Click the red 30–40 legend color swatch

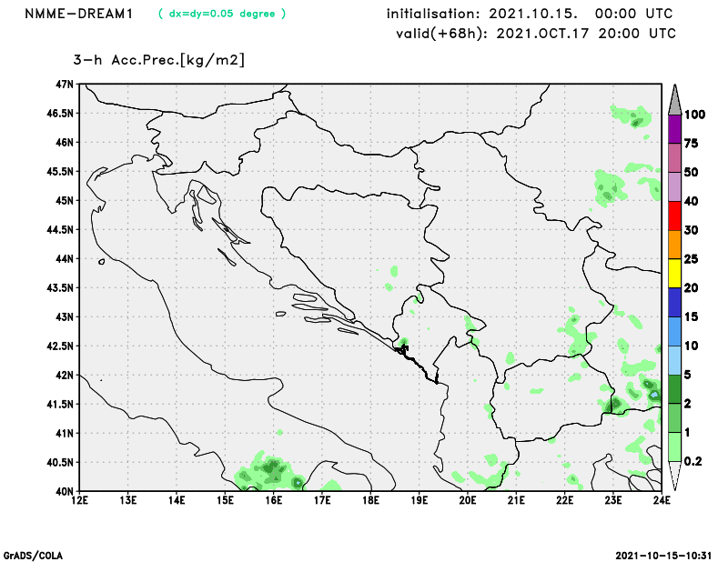[x=674, y=216]
